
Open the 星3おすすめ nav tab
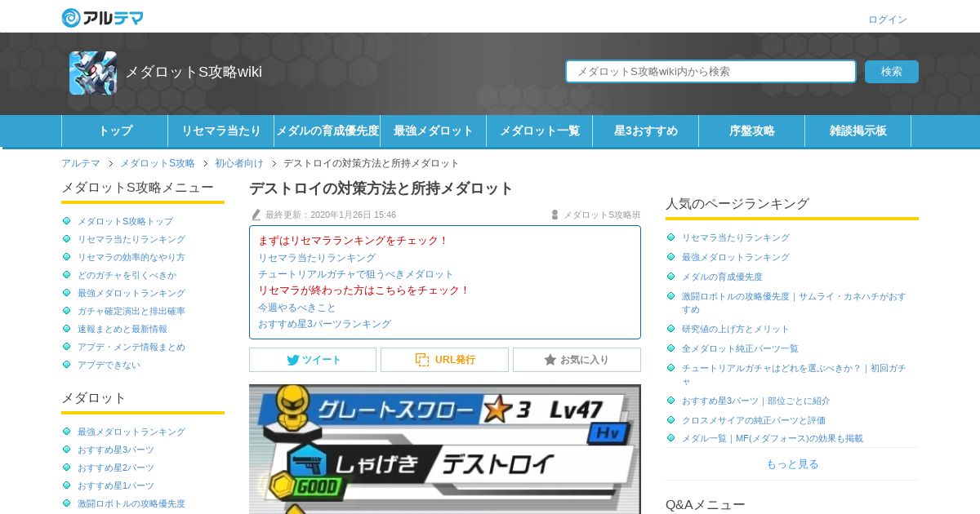tap(646, 131)
